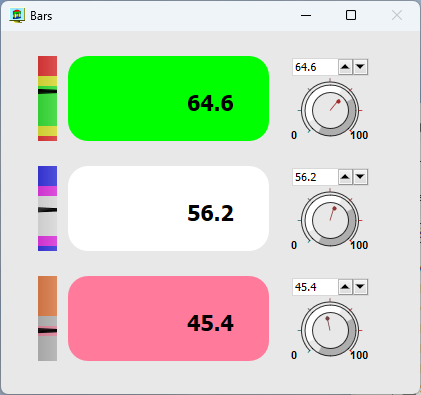Click the Bars application icon in title bar
The width and height of the screenshot is (421, 395).
(17, 16)
